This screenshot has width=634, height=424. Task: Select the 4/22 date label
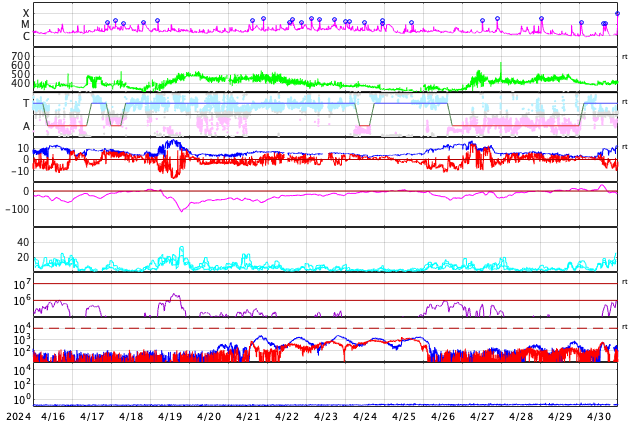click(287, 416)
